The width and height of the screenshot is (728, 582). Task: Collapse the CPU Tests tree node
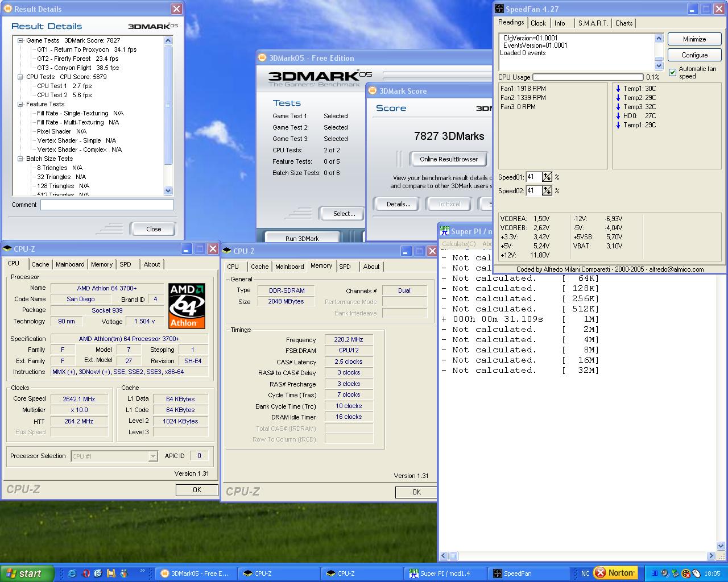click(x=20, y=77)
